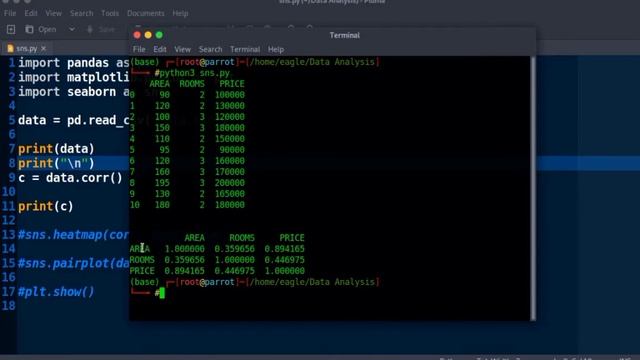Click the 'import pandas' line
The width and height of the screenshot is (640, 360).
(x=73, y=63)
